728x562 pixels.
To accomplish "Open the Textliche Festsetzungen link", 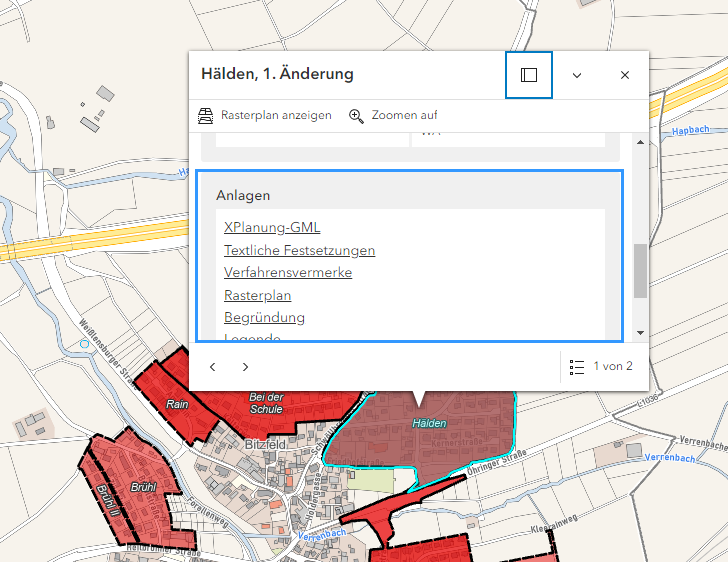I will point(299,250).
